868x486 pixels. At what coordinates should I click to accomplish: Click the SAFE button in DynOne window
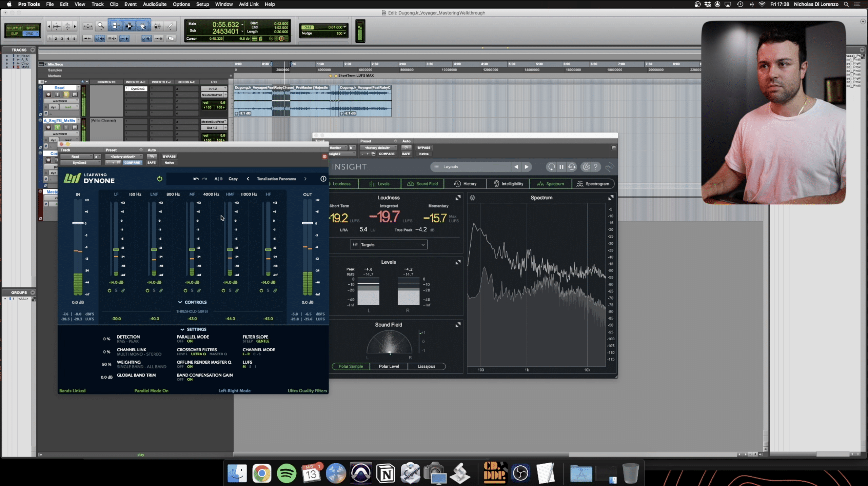point(152,163)
